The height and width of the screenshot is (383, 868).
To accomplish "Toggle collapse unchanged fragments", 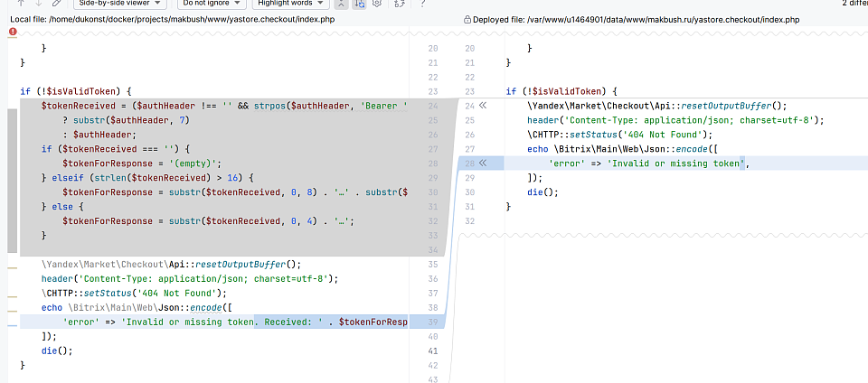I will coord(342,4).
